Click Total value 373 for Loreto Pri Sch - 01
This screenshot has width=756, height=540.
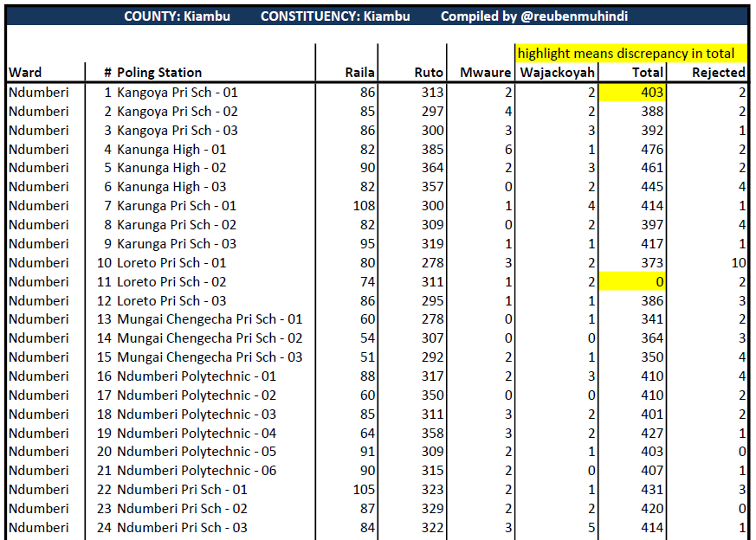(x=652, y=262)
